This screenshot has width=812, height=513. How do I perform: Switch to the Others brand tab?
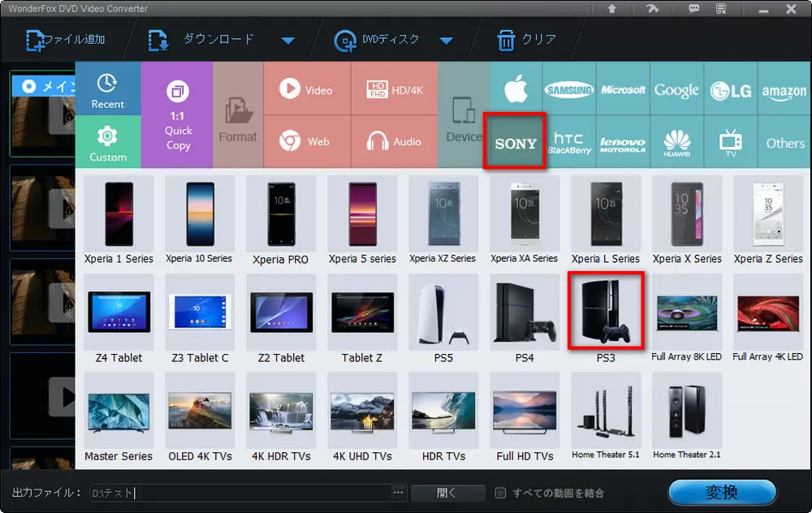784,143
